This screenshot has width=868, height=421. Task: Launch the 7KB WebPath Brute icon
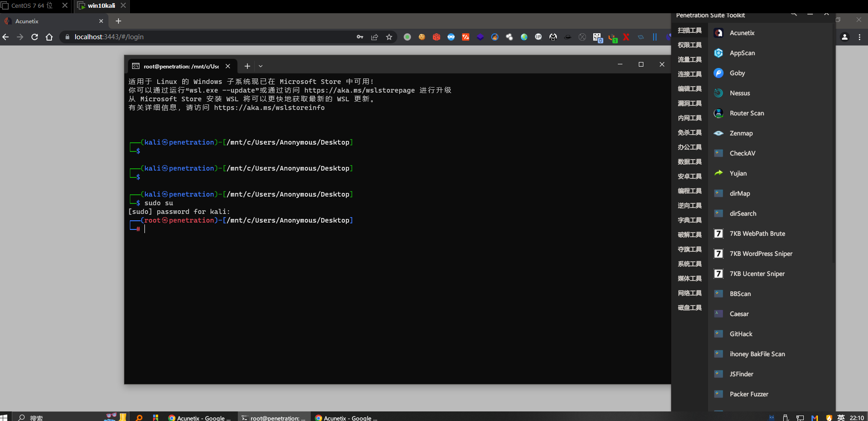(719, 234)
